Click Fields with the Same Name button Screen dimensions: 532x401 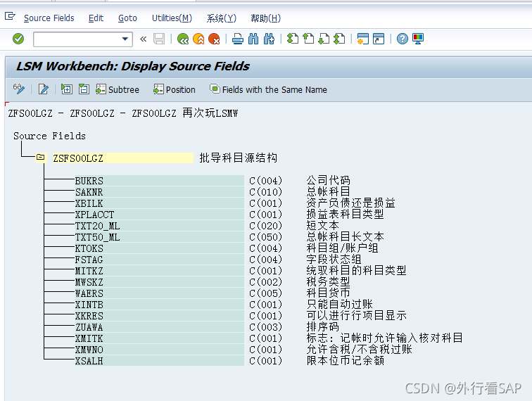click(268, 89)
